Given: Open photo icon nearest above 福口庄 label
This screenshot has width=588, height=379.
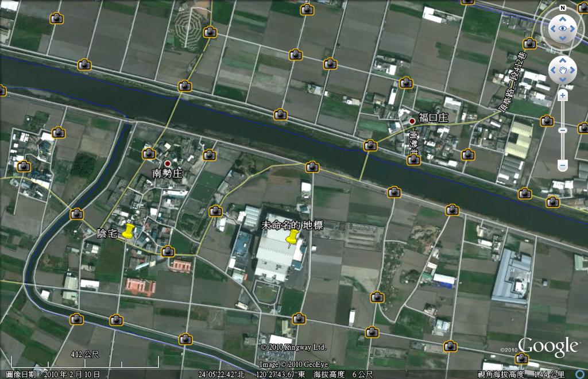Looking at the screenshot, I should point(406,83).
